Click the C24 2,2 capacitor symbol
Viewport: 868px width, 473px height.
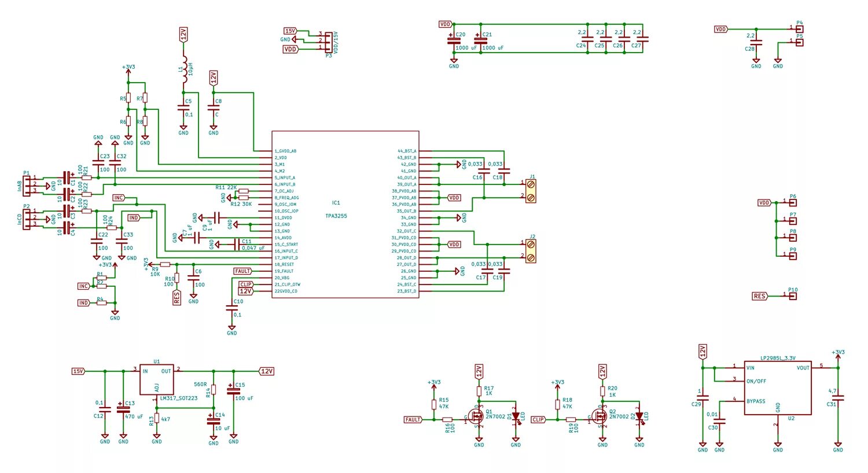587,39
